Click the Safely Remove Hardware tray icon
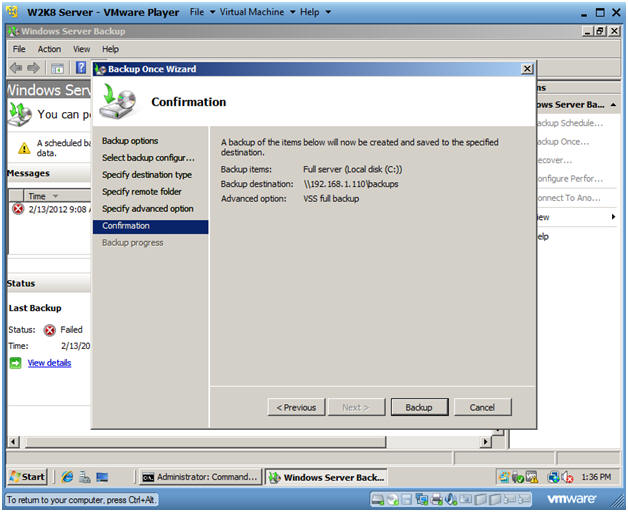Screen dimensions: 628x512 [518, 478]
